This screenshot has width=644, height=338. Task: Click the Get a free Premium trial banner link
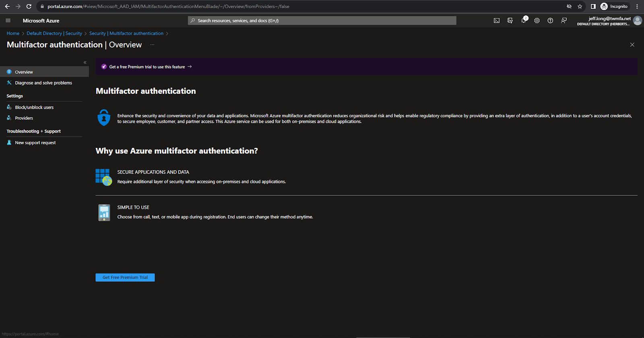pos(147,67)
